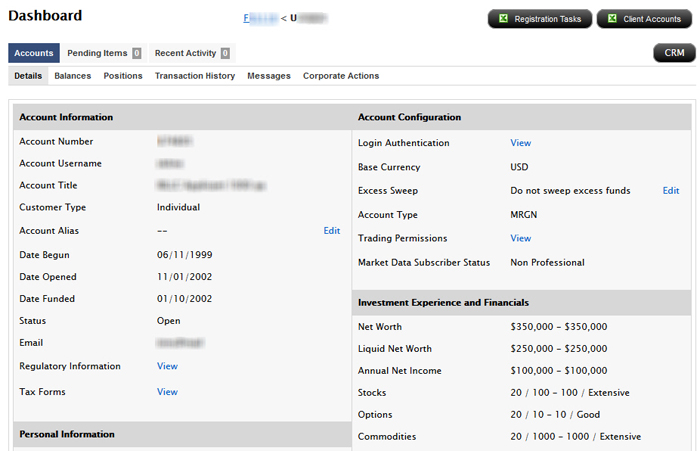Switch to the Balances sub-tab
Image resolution: width=700 pixels, height=451 pixels.
(x=72, y=76)
